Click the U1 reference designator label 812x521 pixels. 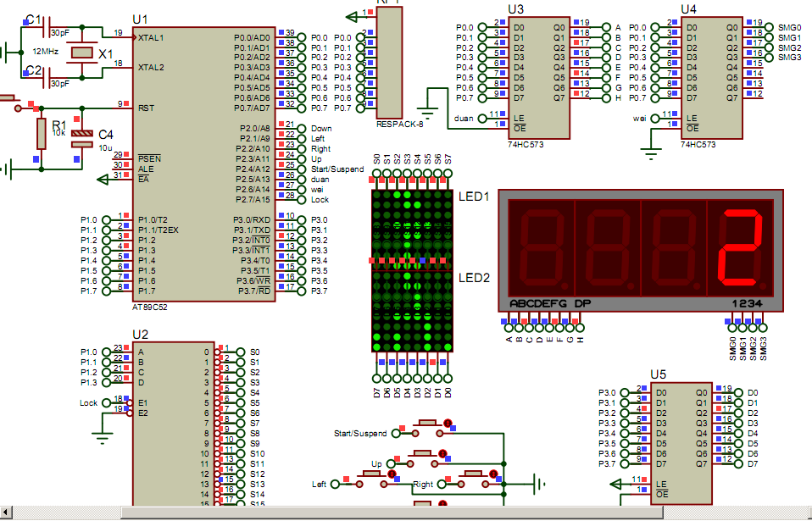140,19
